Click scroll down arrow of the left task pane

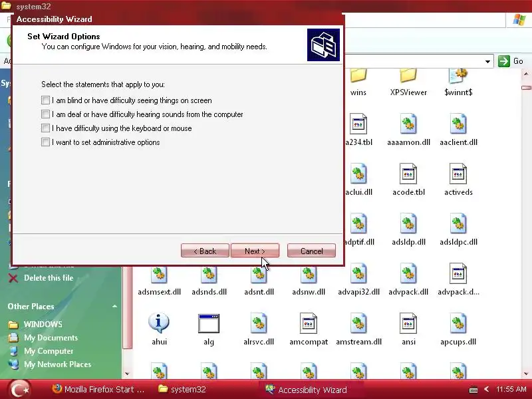pos(127,374)
